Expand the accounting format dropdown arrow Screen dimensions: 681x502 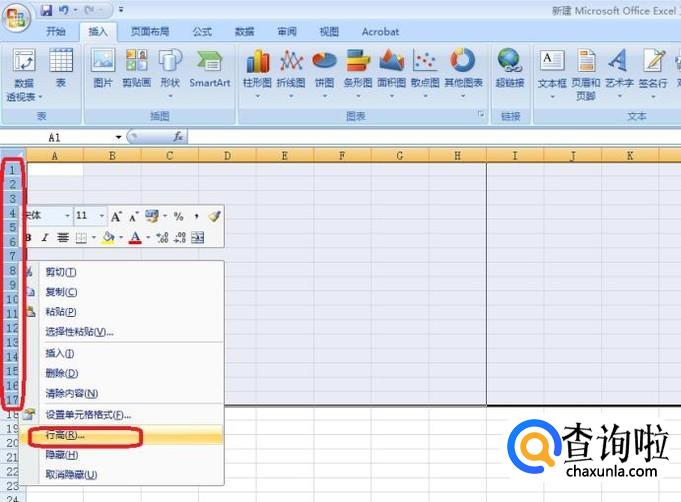tap(165, 216)
